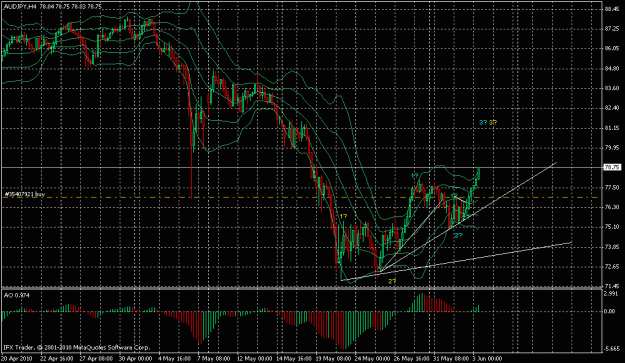The image size is (625, 363).
Task: Click the AO 0.974 indicator label
Action: [17, 295]
